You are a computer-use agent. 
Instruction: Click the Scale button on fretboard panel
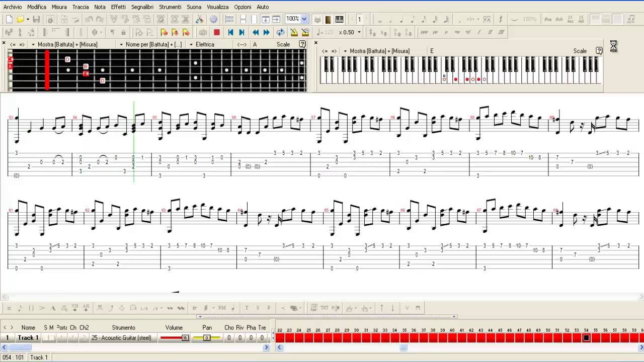pyautogui.click(x=283, y=44)
